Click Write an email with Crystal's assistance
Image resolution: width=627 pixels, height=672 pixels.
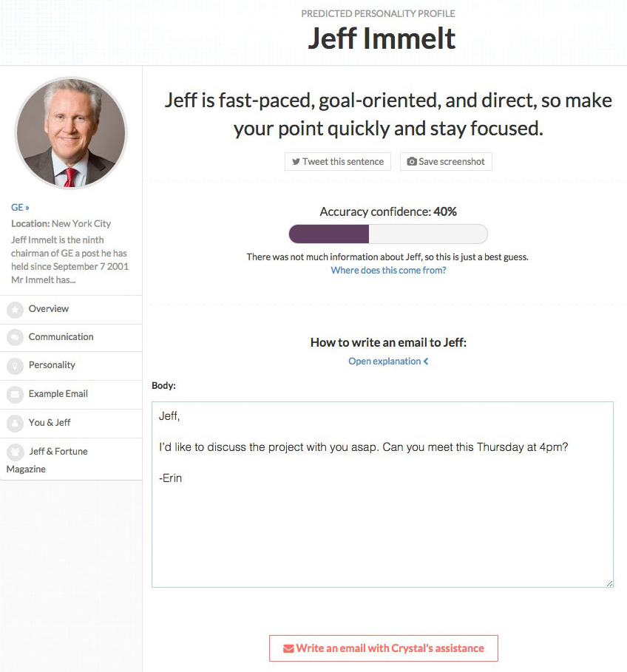click(383, 648)
